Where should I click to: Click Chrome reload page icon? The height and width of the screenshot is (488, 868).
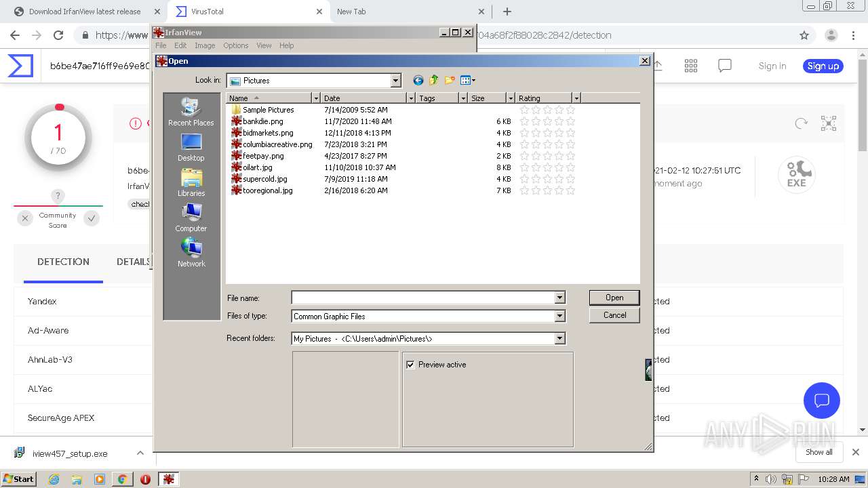click(58, 35)
